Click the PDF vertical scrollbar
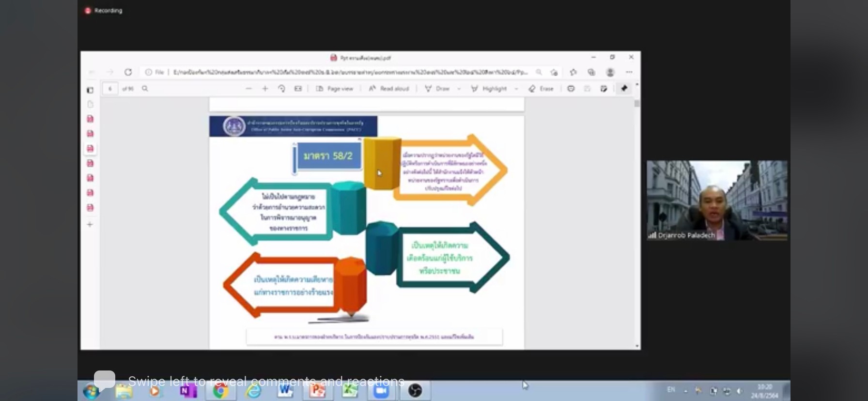The width and height of the screenshot is (868, 401). click(637, 218)
